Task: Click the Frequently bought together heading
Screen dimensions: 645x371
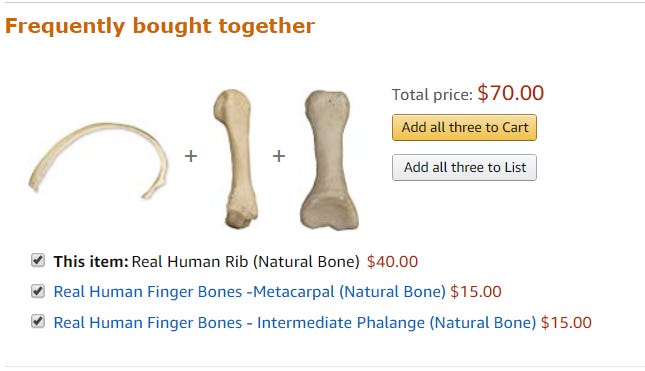Action: 160,26
